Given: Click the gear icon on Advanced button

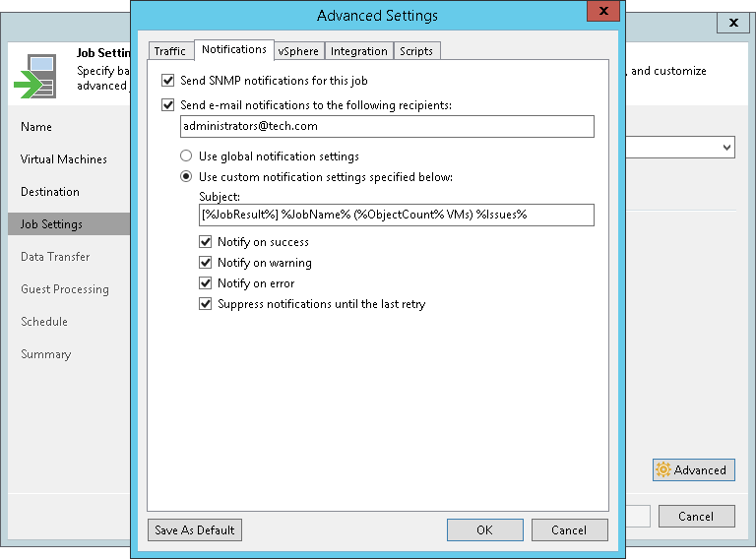Looking at the screenshot, I should (663, 470).
